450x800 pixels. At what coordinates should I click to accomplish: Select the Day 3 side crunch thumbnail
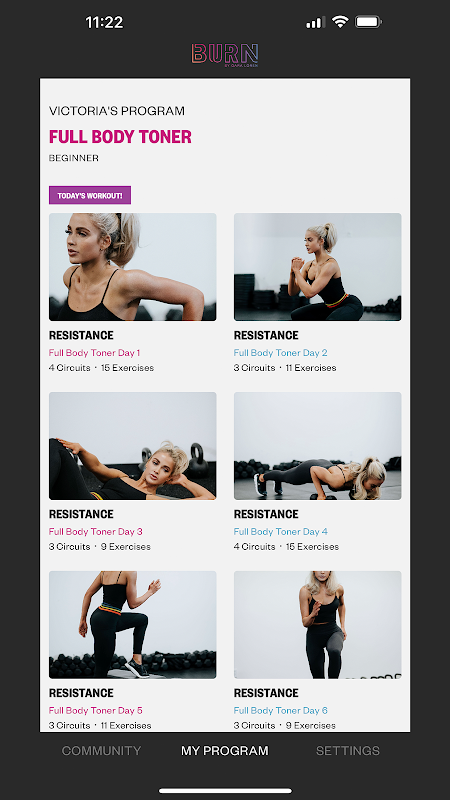[133, 446]
